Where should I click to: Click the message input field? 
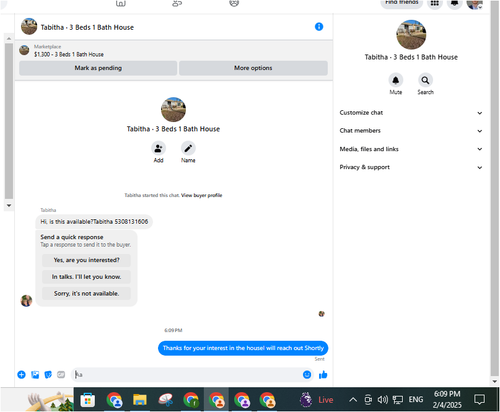tap(187, 375)
